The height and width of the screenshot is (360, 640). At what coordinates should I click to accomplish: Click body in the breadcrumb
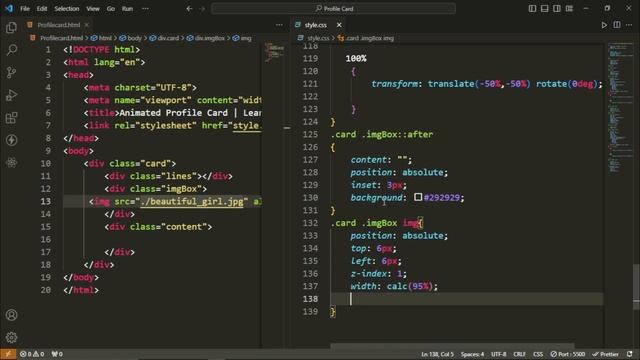[x=134, y=38]
